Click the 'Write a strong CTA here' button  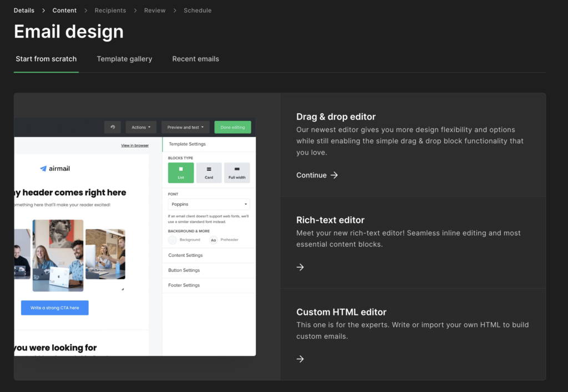tap(54, 308)
